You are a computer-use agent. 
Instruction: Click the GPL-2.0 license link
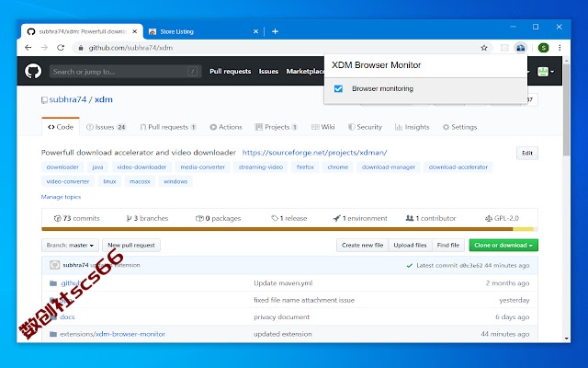coord(502,218)
